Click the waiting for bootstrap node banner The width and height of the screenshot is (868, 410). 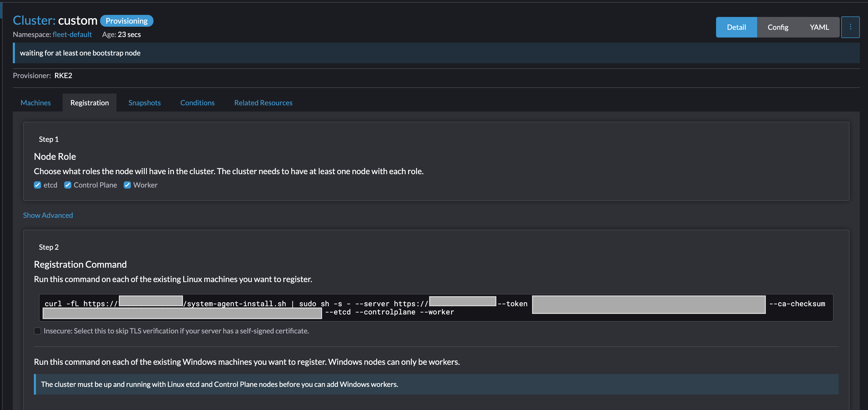pos(436,53)
